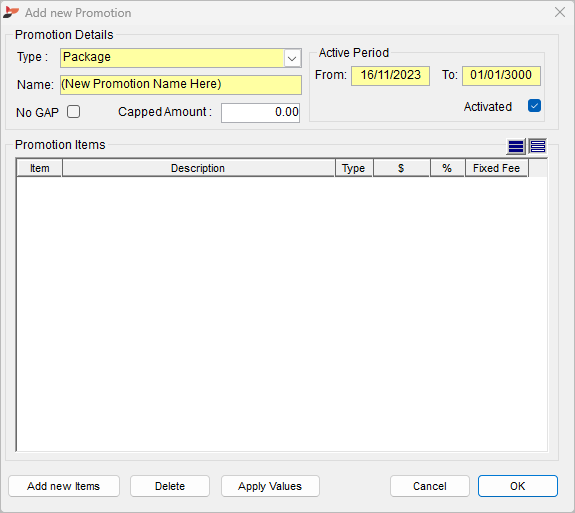
Task: Select the Package type combo box
Action: coord(181,58)
